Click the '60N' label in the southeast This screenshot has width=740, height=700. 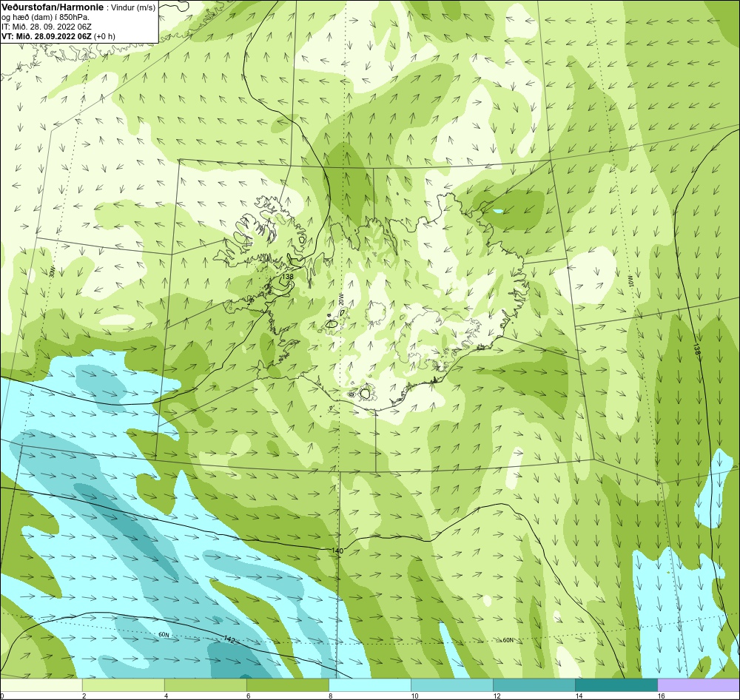508,640
